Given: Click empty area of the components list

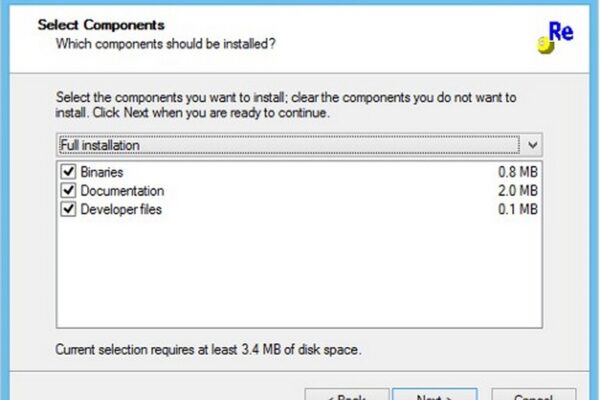Looking at the screenshot, I should (x=299, y=274).
